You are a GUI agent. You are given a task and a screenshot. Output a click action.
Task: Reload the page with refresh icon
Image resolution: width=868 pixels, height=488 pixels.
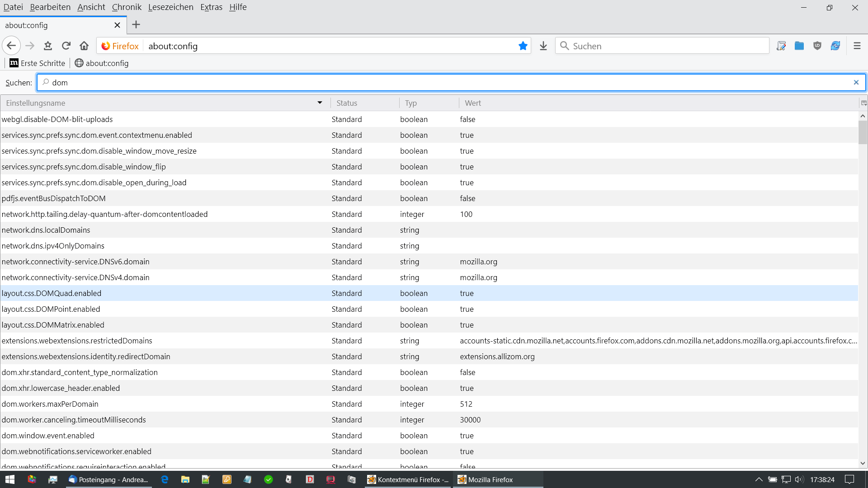click(66, 46)
